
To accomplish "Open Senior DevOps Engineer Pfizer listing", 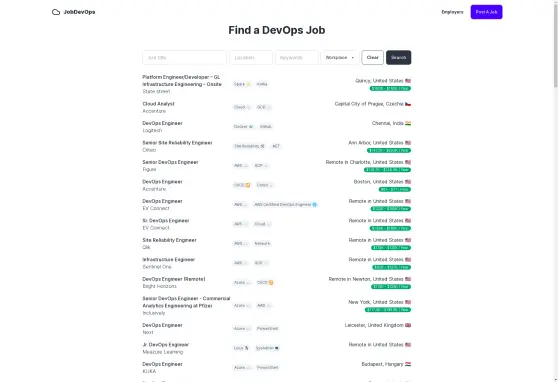I will [186, 302].
